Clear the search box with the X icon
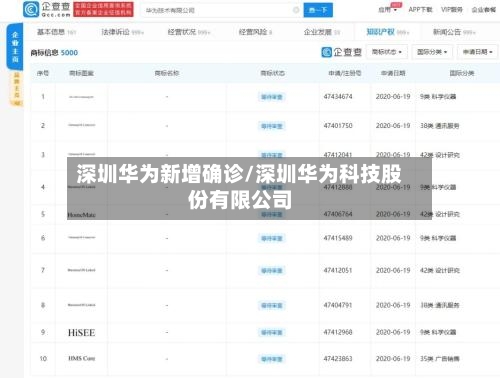Screen dimensions: 500x378 [296, 10]
